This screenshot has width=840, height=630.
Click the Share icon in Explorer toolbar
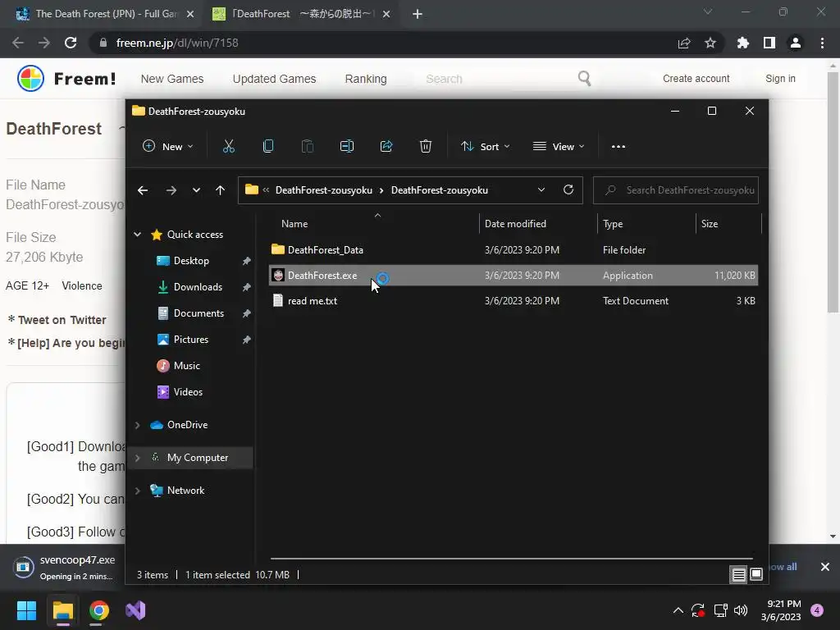[x=386, y=146]
